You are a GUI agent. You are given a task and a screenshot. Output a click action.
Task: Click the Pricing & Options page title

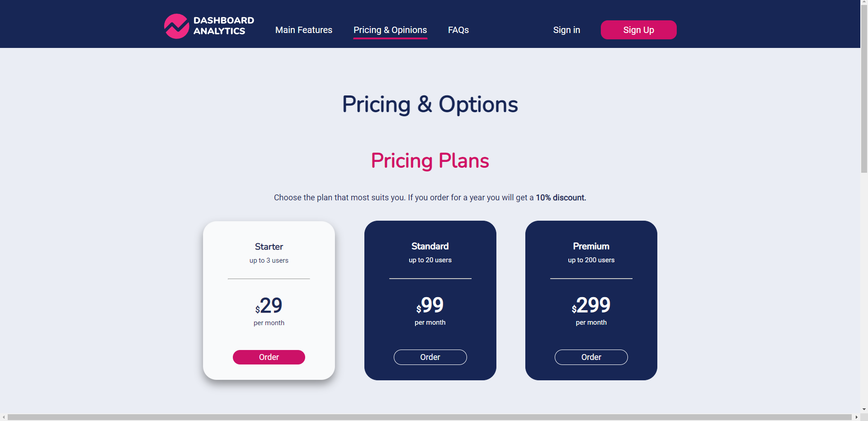pyautogui.click(x=429, y=104)
